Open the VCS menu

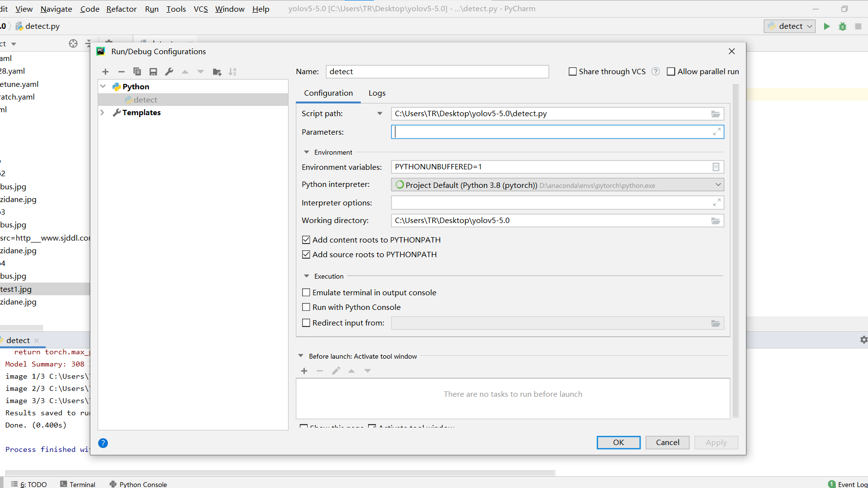click(201, 9)
